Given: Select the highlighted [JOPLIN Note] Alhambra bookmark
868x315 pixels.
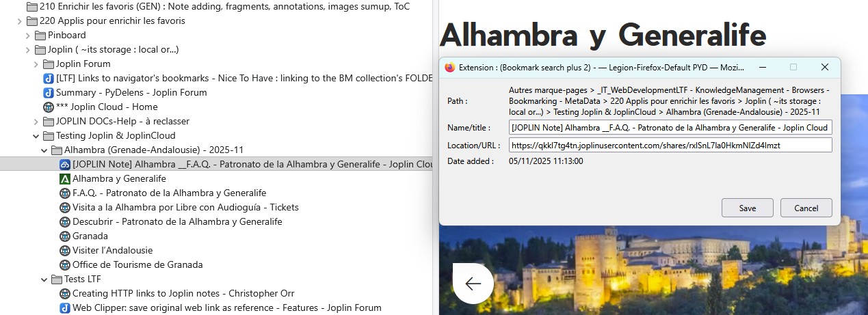Looking at the screenshot, I should [x=216, y=164].
